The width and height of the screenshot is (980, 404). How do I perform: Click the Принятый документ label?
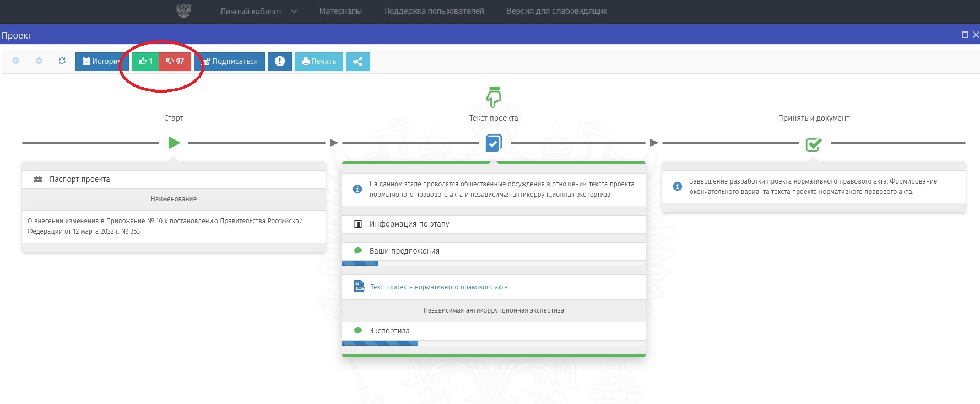(814, 118)
